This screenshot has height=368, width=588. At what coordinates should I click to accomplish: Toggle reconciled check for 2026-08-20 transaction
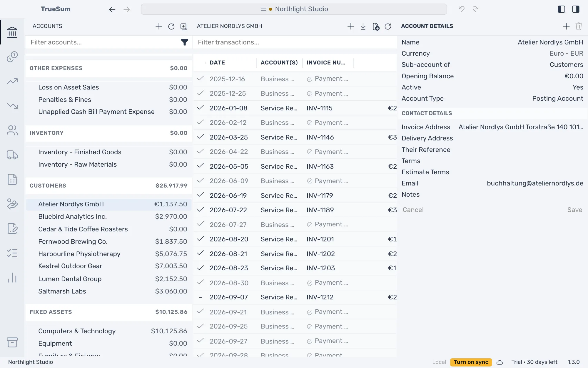(201, 239)
